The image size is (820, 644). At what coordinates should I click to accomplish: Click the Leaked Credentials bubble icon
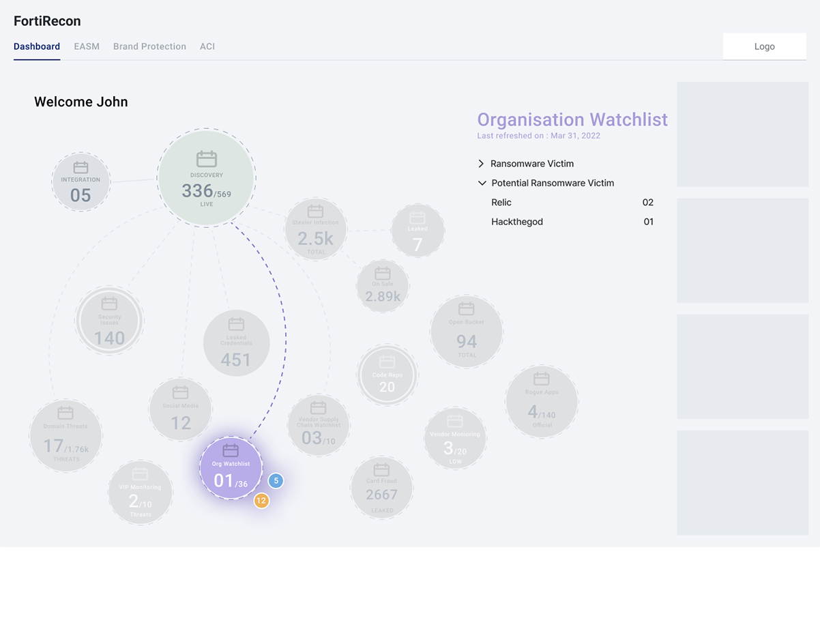[236, 324]
